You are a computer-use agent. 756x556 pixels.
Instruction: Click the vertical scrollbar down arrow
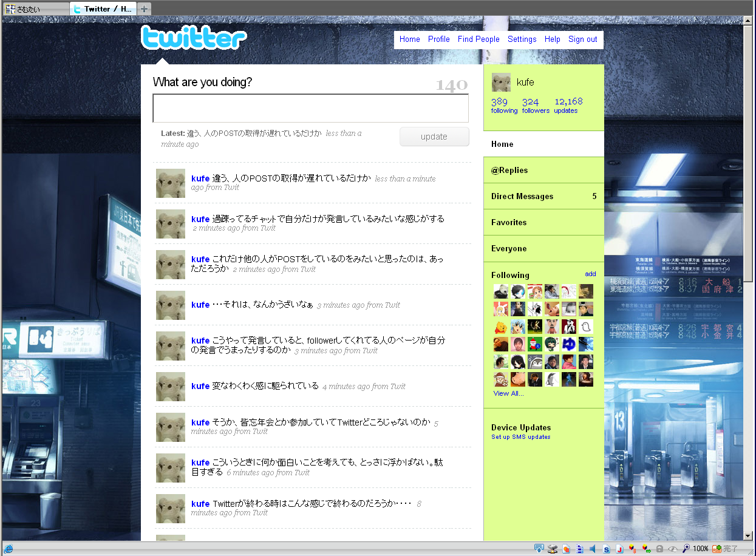[748, 536]
